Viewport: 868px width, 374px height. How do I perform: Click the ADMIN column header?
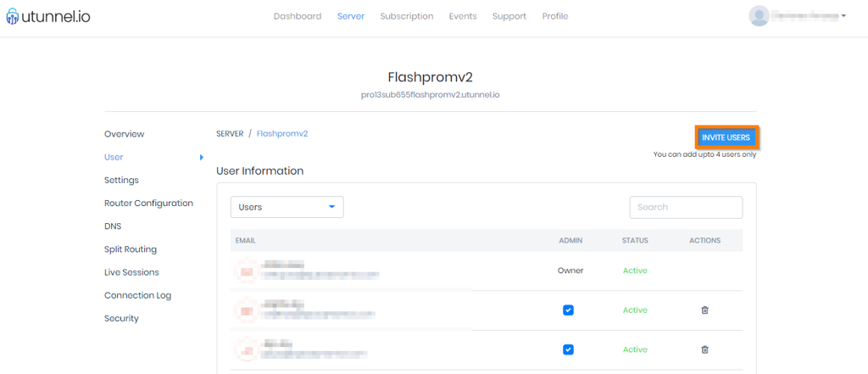[570, 241]
